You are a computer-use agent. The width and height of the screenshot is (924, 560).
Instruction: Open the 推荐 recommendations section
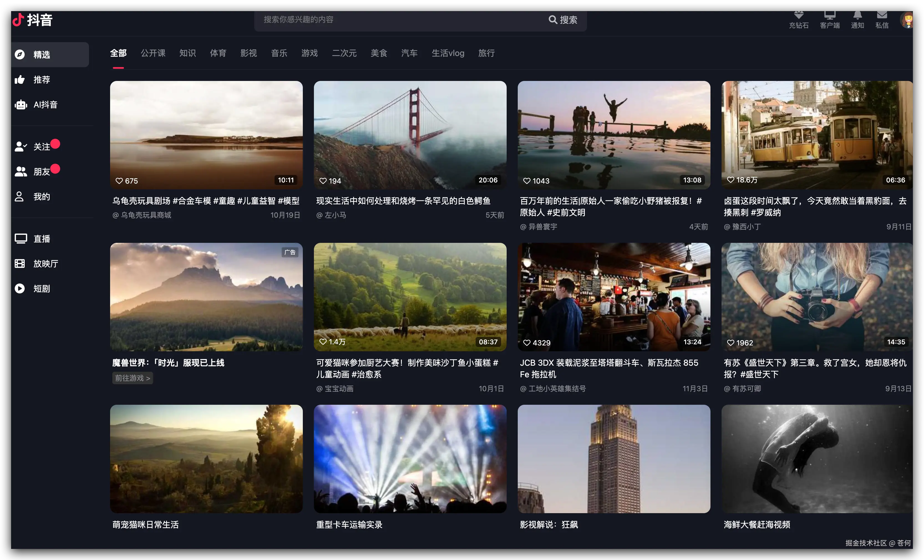(x=41, y=80)
